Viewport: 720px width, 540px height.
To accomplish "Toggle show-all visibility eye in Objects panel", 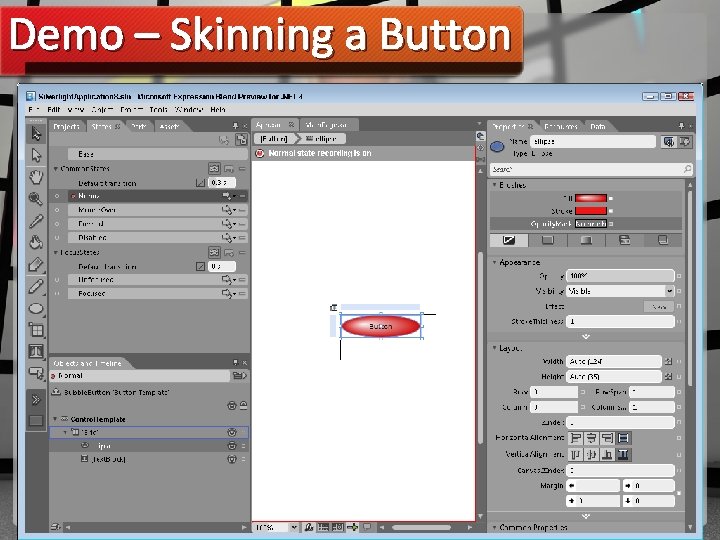I will click(232, 405).
